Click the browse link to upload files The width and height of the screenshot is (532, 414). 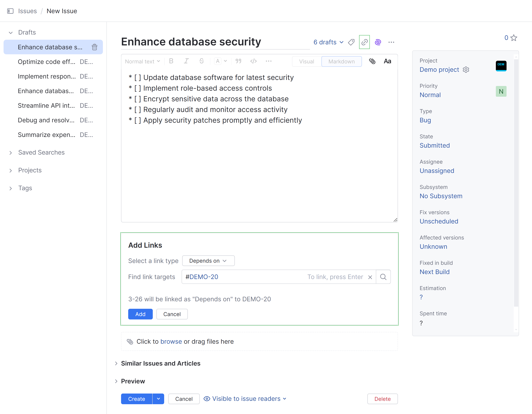click(x=171, y=341)
